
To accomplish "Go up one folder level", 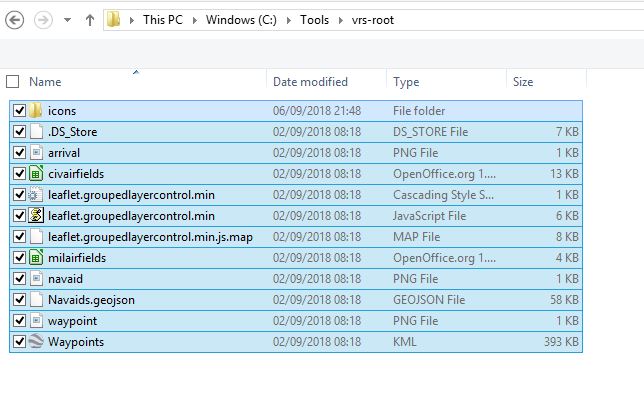I will [x=90, y=20].
